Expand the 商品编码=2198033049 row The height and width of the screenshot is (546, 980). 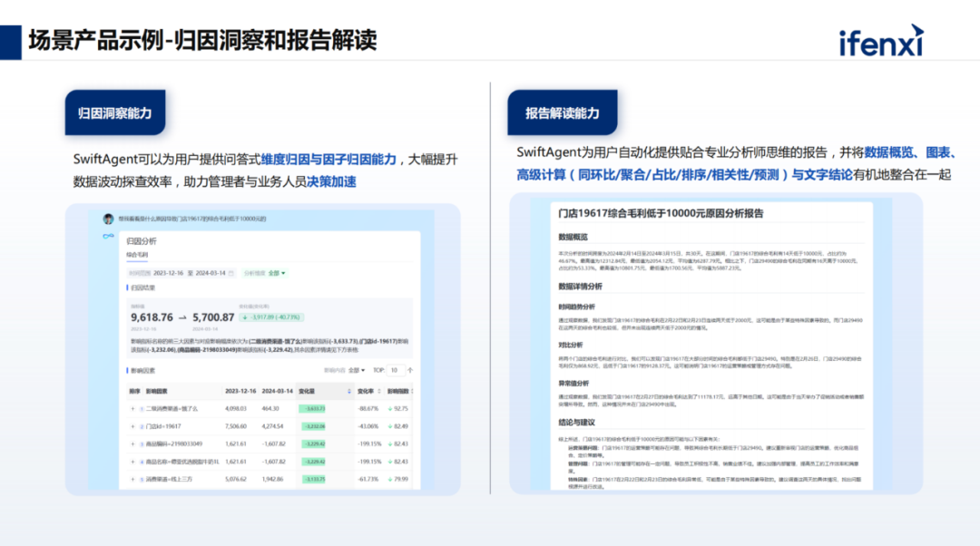[132, 444]
